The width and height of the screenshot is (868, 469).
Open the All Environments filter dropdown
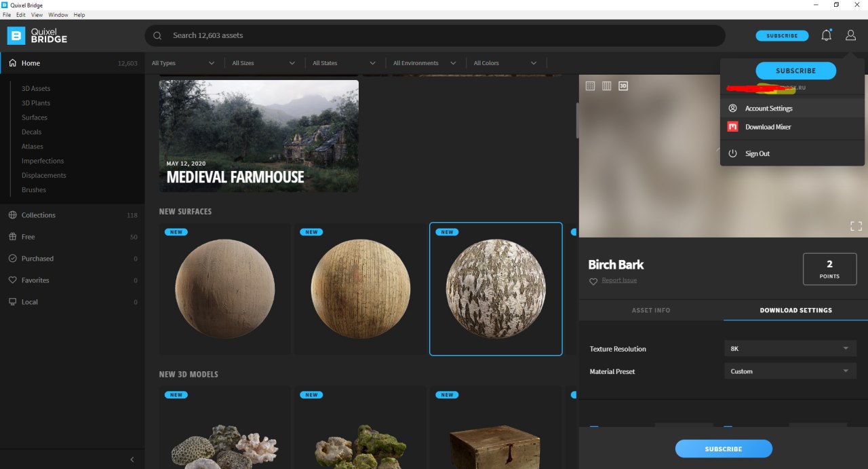[x=425, y=63]
